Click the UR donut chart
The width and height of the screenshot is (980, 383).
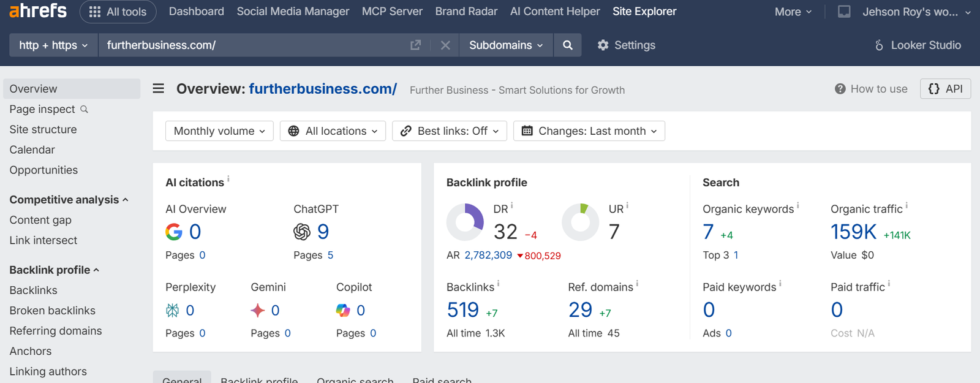click(x=581, y=222)
